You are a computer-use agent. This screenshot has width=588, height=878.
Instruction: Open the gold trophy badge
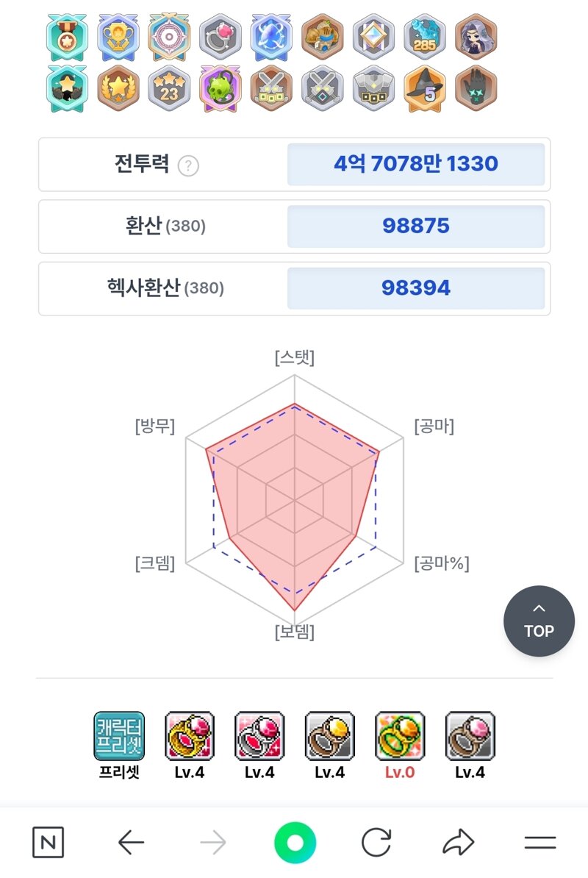pos(118,38)
